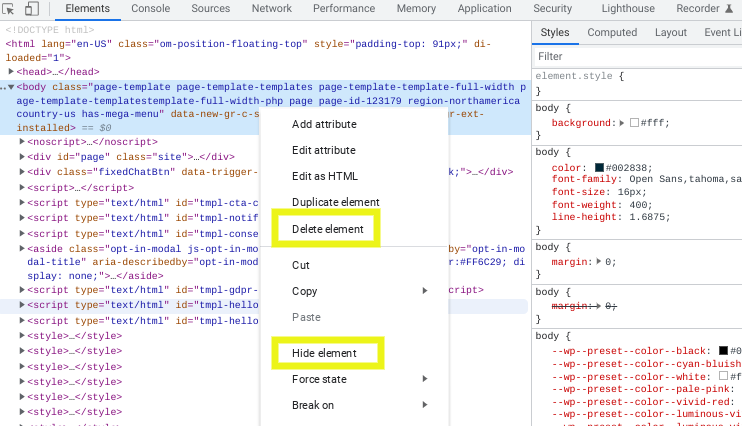Click the element.style rule header
Screen dimensions: 742x426
point(580,76)
